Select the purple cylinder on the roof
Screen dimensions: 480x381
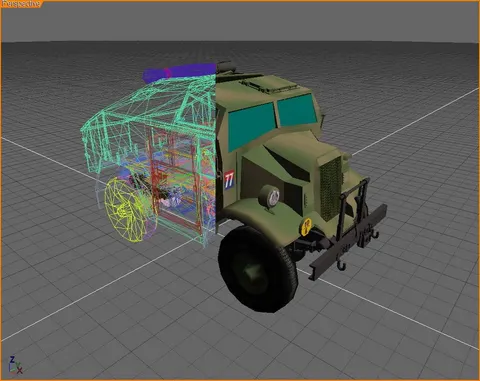tap(180, 72)
